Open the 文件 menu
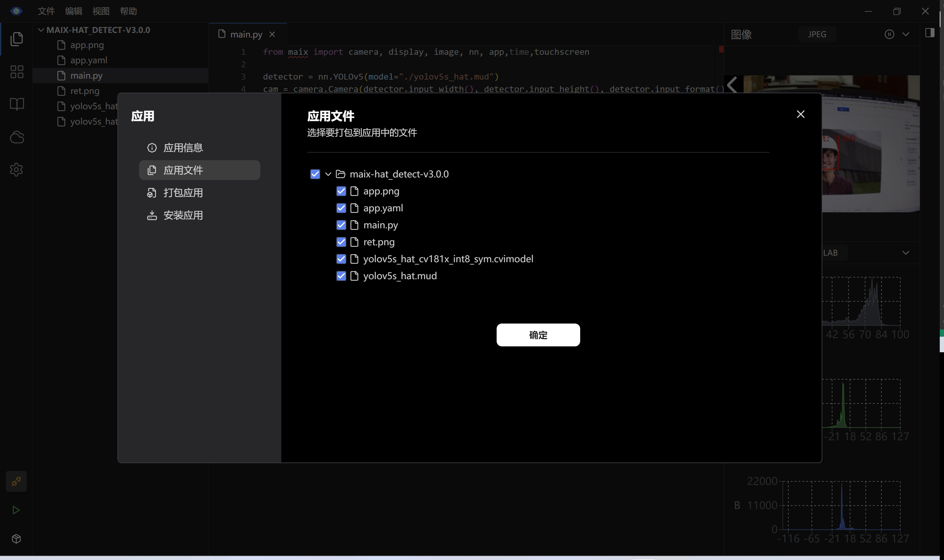Screen dimensions: 944x560 (x=46, y=11)
